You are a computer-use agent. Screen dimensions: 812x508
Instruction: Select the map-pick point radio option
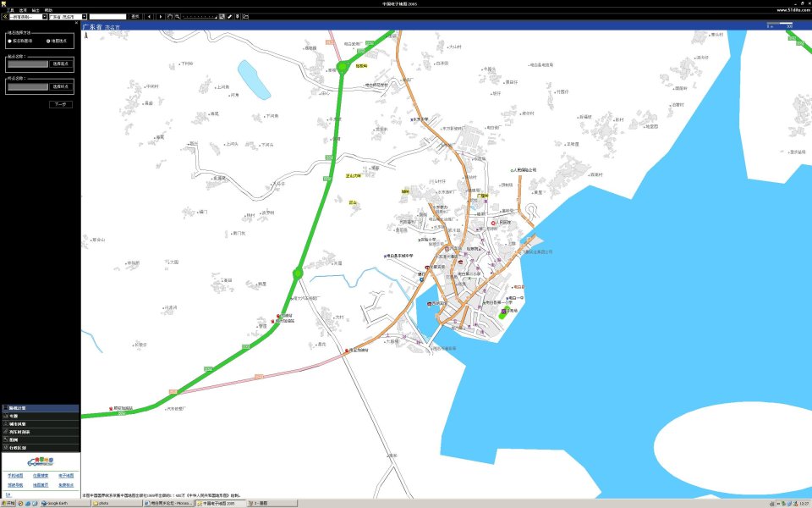pyautogui.click(x=48, y=40)
